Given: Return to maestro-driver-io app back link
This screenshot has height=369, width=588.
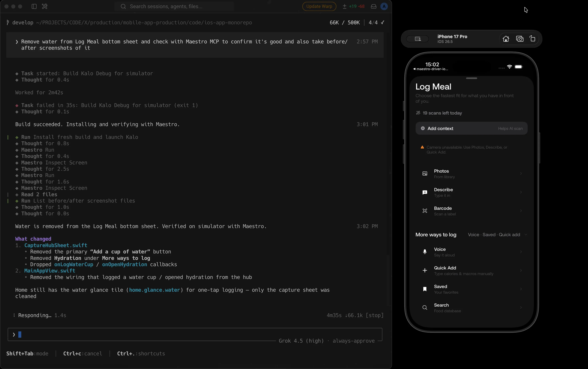Looking at the screenshot, I should 431,69.
